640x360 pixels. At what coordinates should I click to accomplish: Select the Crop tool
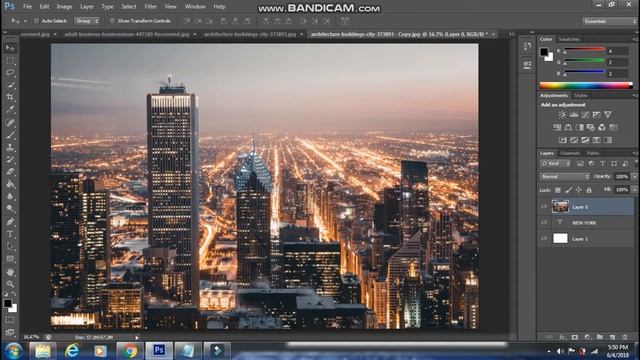(10, 97)
